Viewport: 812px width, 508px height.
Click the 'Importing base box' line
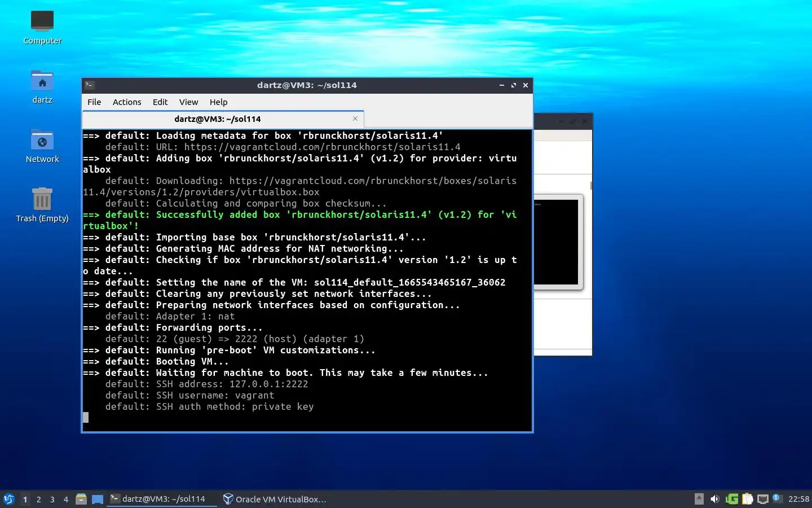(254, 237)
